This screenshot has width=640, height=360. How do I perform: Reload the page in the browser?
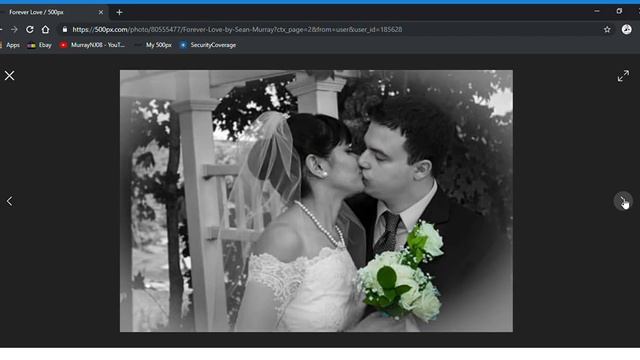click(x=29, y=29)
